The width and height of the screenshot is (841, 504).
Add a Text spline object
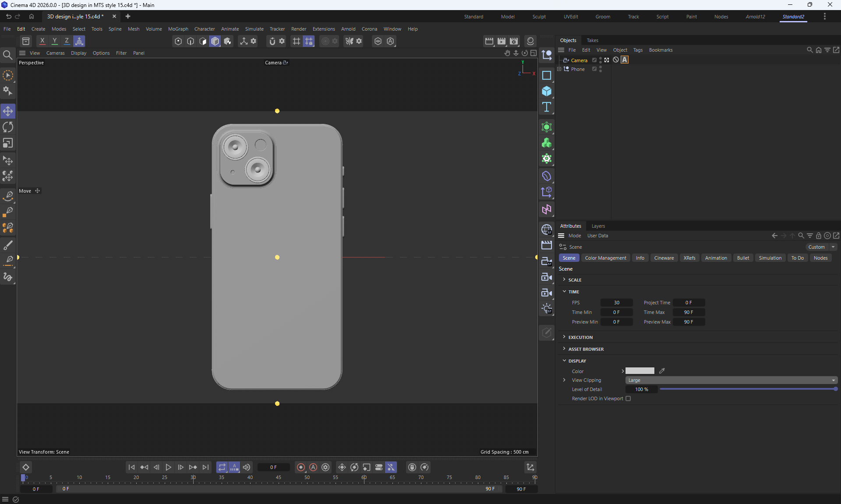point(546,107)
